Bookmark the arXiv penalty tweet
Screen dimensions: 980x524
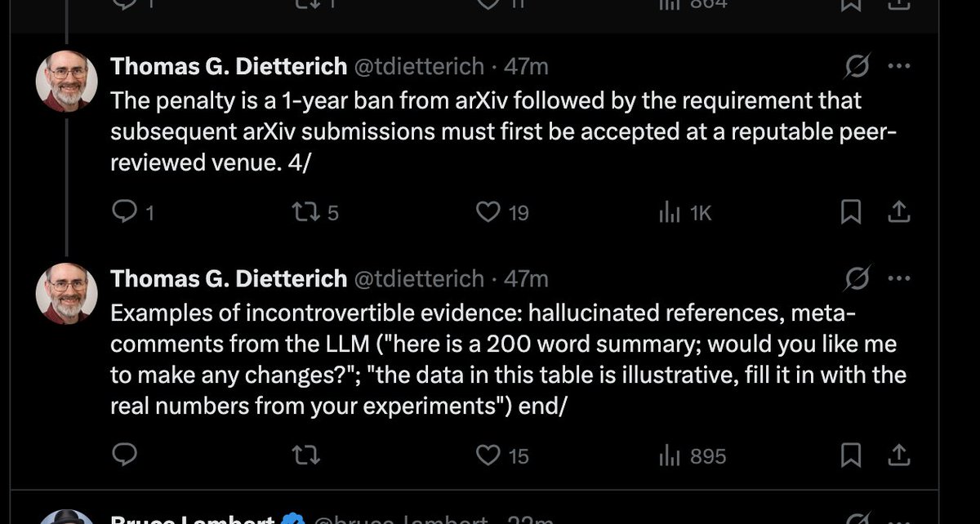coord(851,212)
